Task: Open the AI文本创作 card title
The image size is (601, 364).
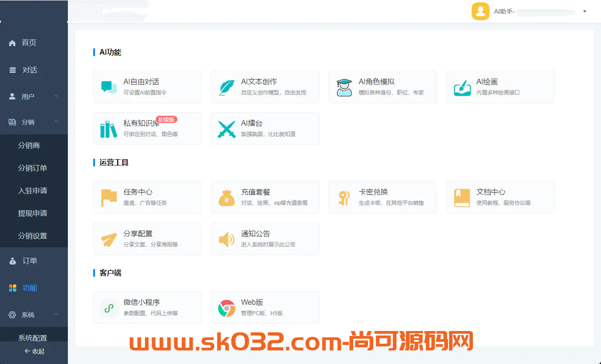Action: coord(259,82)
